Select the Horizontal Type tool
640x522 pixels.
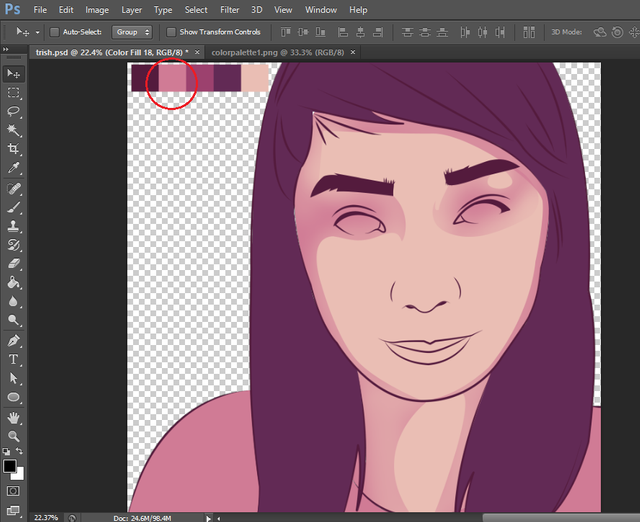click(x=14, y=359)
